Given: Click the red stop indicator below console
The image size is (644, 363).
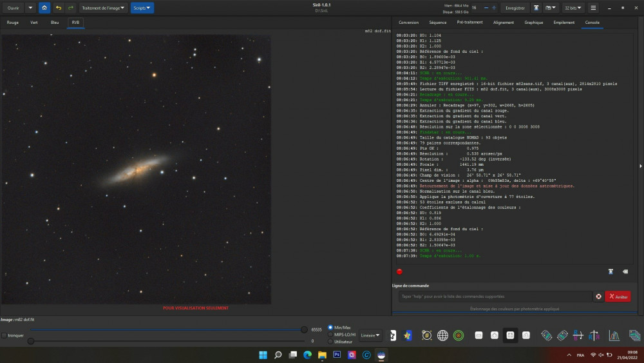Looking at the screenshot, I should [x=399, y=271].
